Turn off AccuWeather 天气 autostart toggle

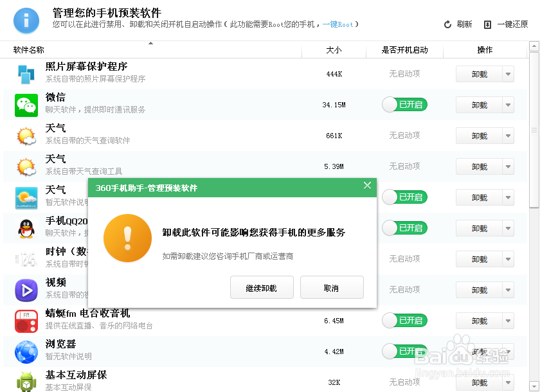tap(404, 197)
